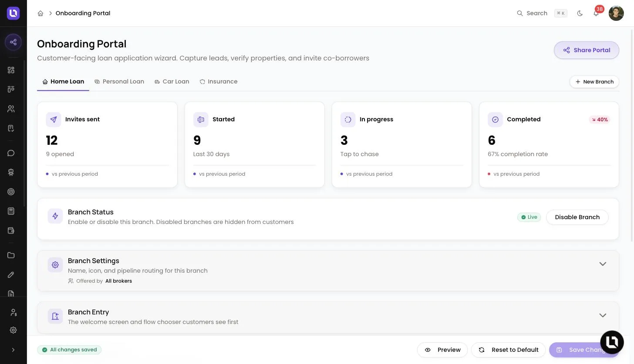This screenshot has width=634, height=364.
Task: Open the user billing icon in sidebar
Action: (13, 312)
